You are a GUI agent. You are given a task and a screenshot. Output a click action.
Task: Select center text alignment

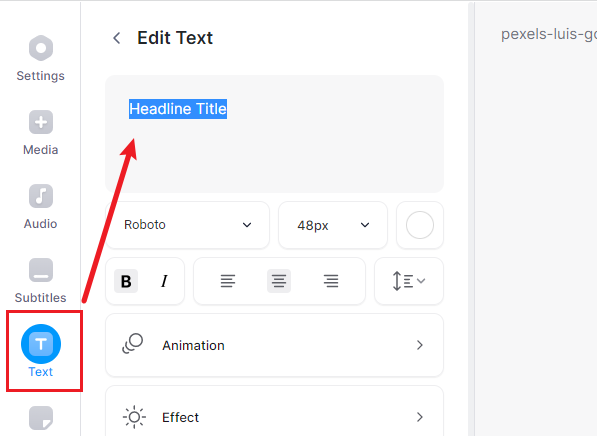click(x=279, y=281)
